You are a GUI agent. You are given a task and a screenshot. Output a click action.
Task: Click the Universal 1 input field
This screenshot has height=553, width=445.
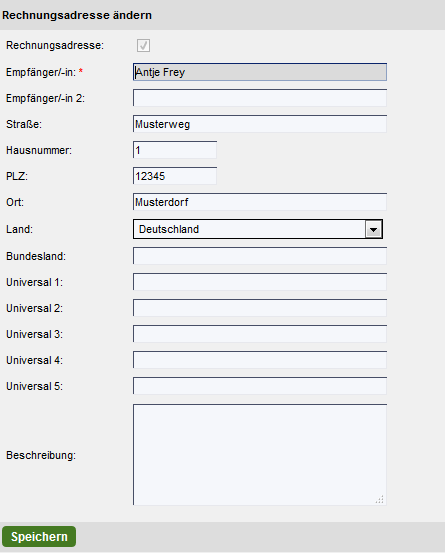(260, 282)
